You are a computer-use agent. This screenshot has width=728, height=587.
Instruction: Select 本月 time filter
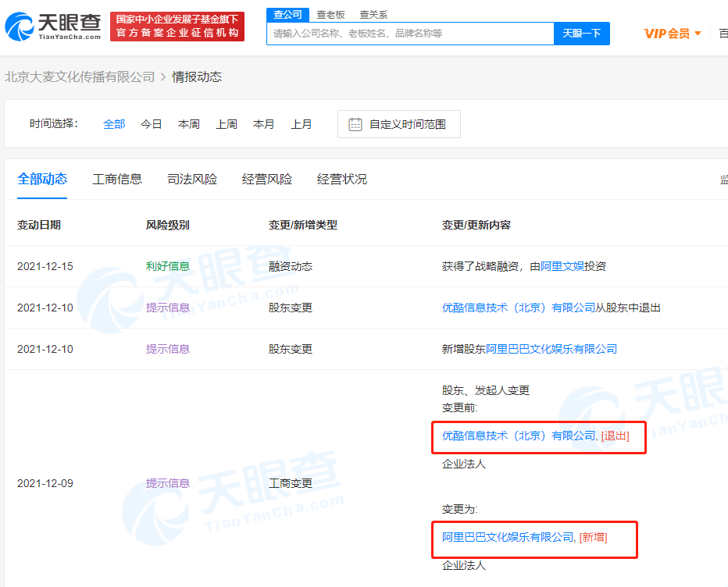[263, 124]
